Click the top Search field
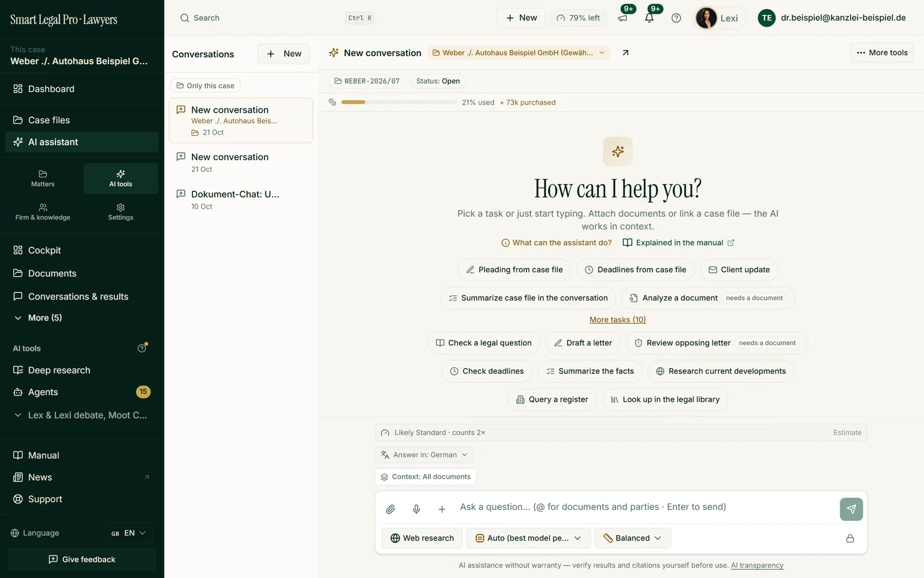The image size is (924, 578). click(x=276, y=18)
